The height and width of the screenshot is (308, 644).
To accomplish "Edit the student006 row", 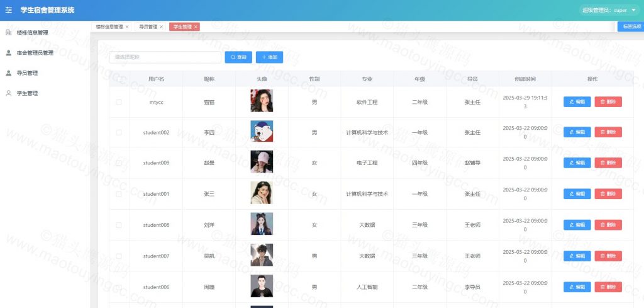I will click(x=577, y=287).
